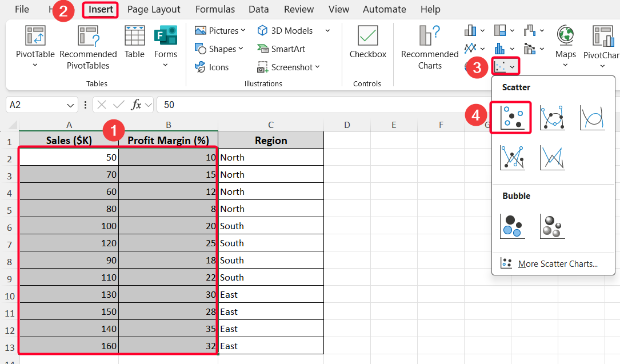Expand the Name Box dropdown showing A2
This screenshot has height=364, width=620.
(x=71, y=105)
